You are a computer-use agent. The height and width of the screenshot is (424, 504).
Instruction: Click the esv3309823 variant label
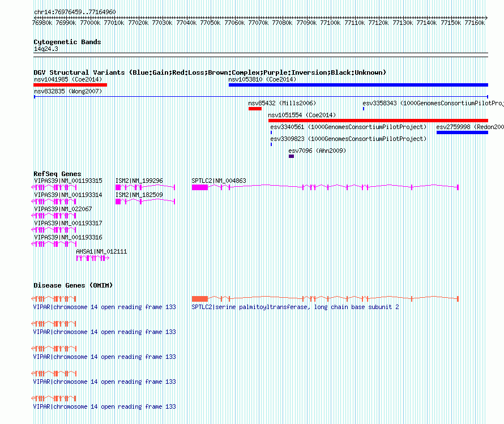(348, 139)
